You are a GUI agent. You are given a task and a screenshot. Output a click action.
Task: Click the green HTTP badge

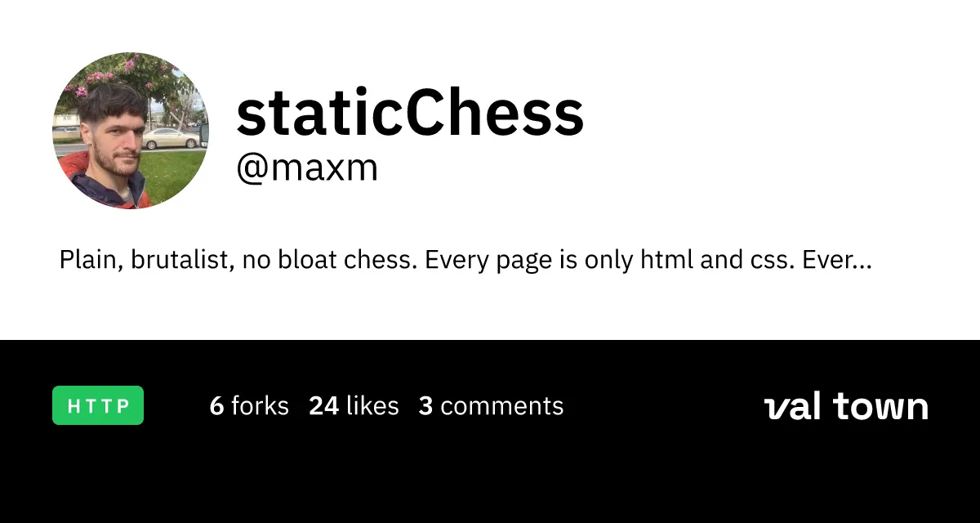point(98,405)
